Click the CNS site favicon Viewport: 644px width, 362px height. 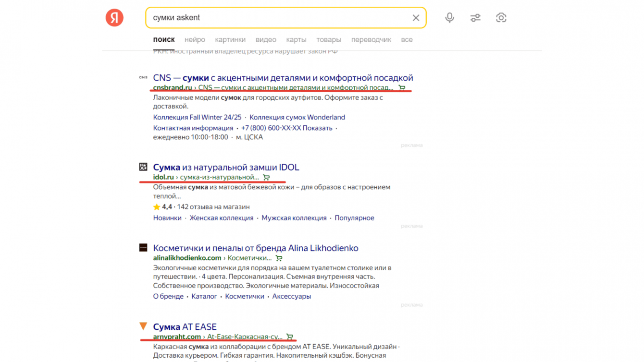coord(143,77)
